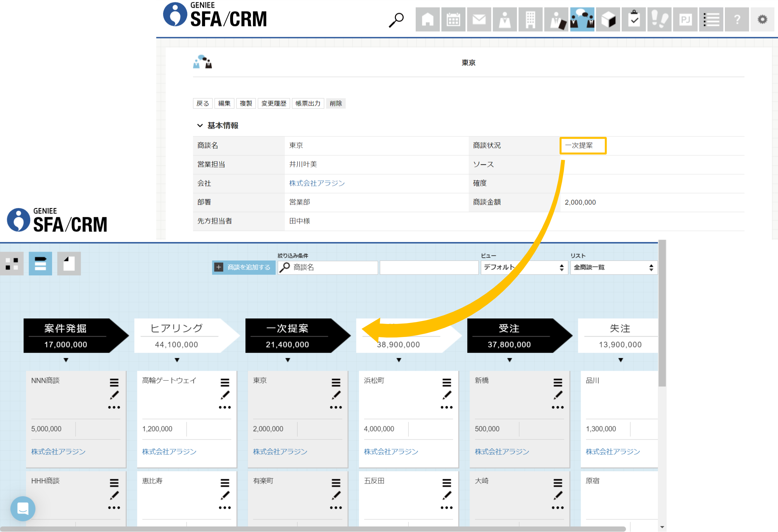Toggle the triangle under the 受注 stage
The image size is (778, 532).
click(509, 360)
